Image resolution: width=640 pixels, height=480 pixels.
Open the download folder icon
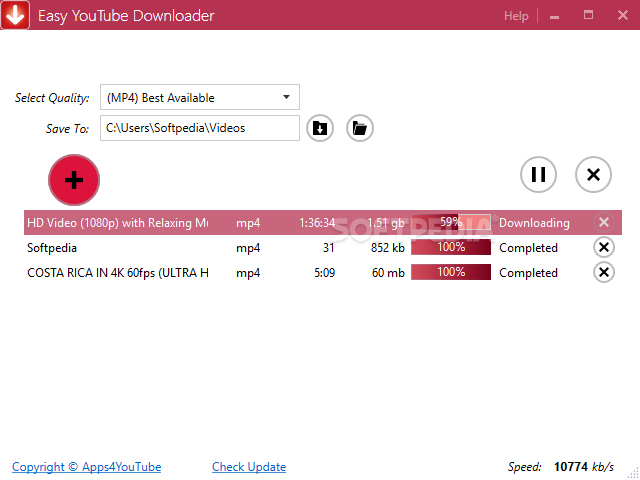(360, 128)
